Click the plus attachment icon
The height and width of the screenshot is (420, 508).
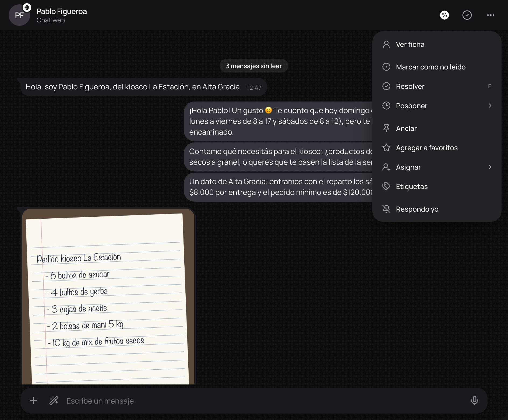33,401
